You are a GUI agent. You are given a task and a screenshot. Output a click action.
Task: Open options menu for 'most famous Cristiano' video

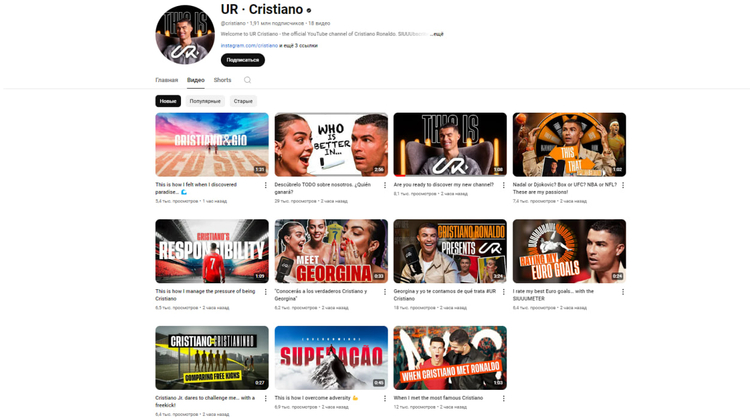[x=503, y=398]
